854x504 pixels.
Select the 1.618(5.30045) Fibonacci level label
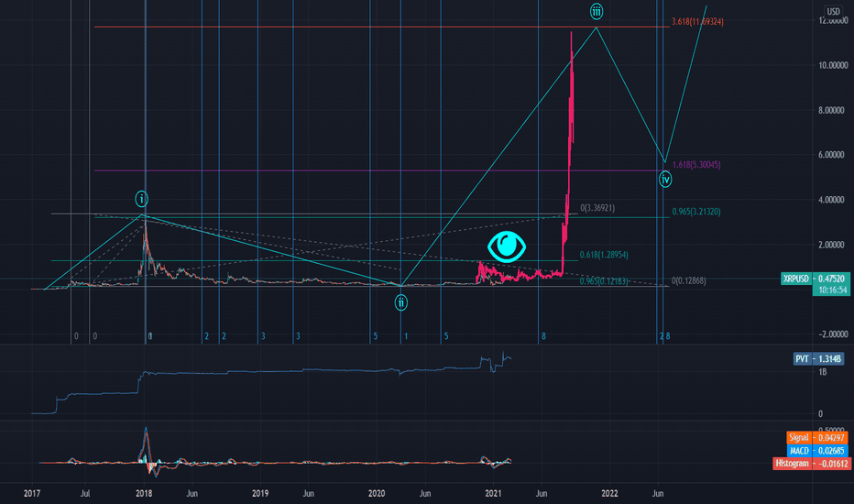pos(696,165)
